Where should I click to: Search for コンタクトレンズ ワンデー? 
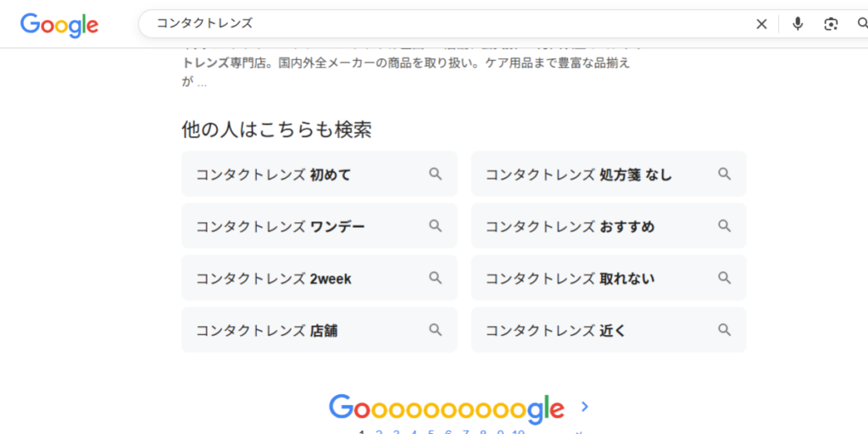click(x=320, y=225)
